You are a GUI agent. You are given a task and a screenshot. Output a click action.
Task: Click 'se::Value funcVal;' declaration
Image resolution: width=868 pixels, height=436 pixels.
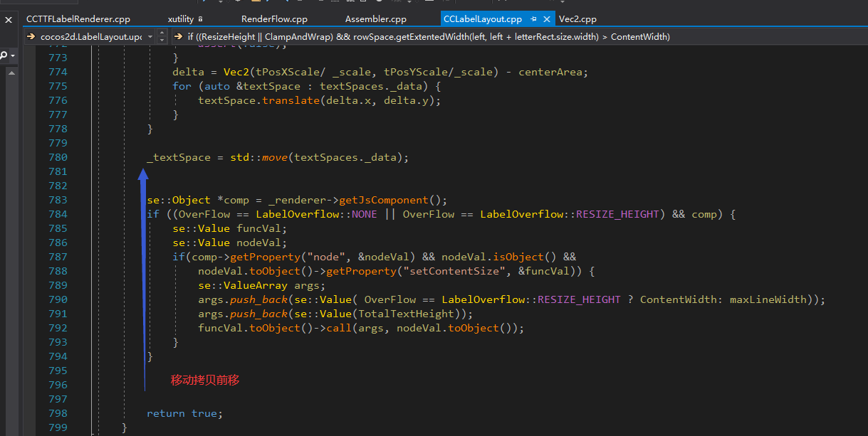click(229, 228)
